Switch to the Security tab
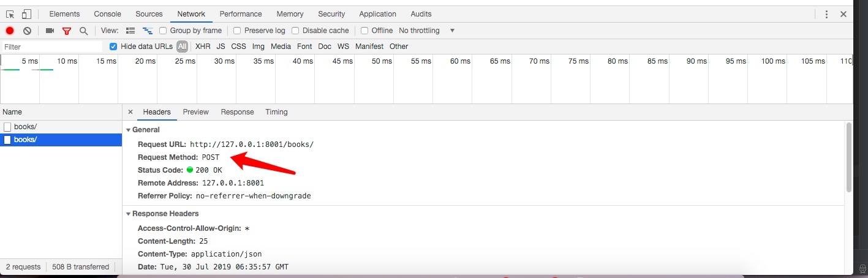Image resolution: width=868 pixels, height=278 pixels. coord(331,14)
